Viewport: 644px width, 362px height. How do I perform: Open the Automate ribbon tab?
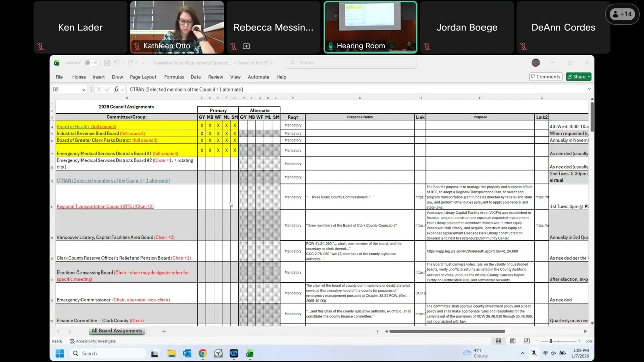pyautogui.click(x=258, y=77)
